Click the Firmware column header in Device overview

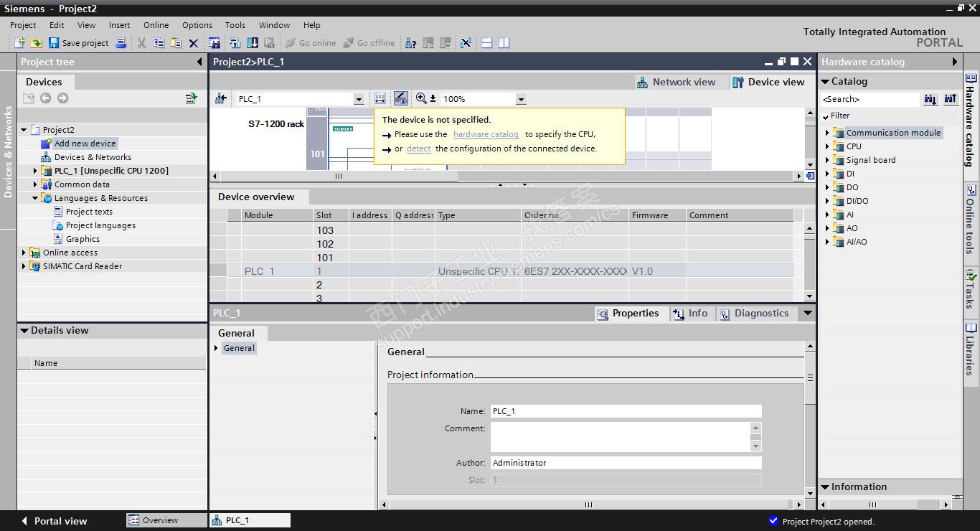(x=657, y=215)
